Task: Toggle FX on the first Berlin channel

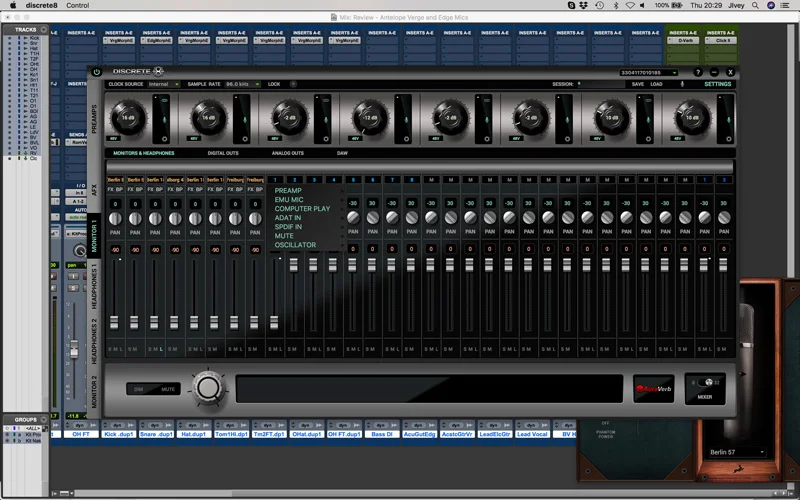Action: pos(111,189)
